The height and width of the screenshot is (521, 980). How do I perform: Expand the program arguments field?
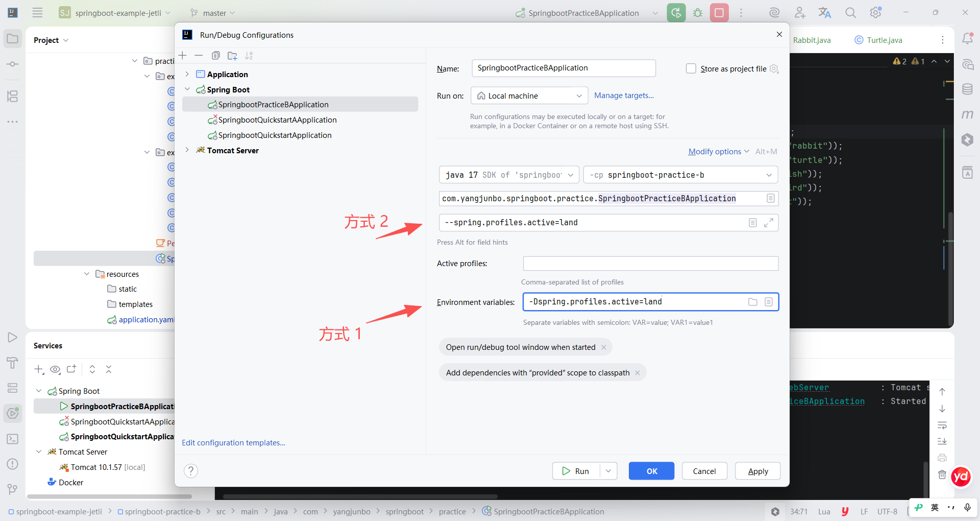click(x=769, y=223)
